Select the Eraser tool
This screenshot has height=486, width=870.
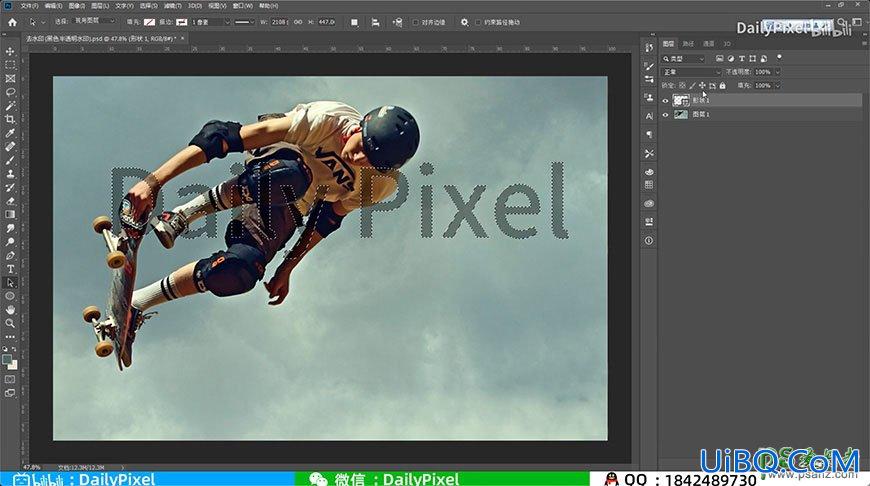(x=10, y=201)
